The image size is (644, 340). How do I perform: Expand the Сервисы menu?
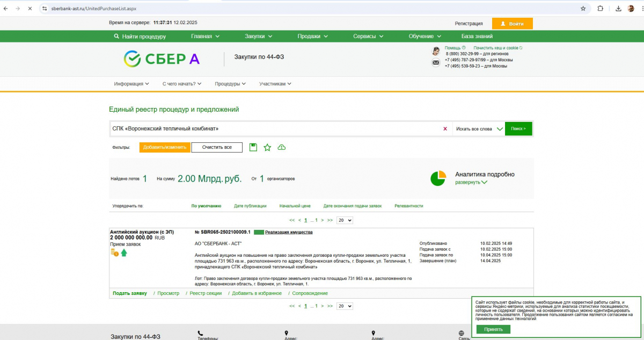click(368, 37)
